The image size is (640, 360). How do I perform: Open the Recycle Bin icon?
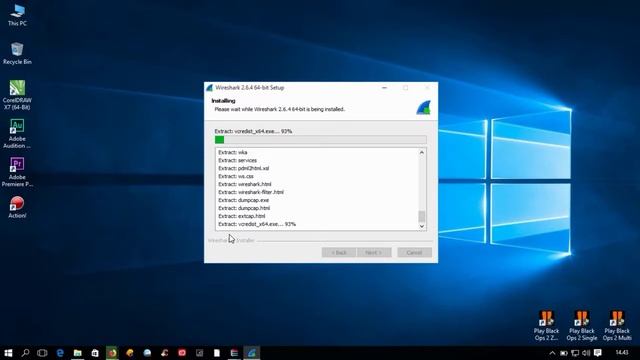tap(17, 53)
